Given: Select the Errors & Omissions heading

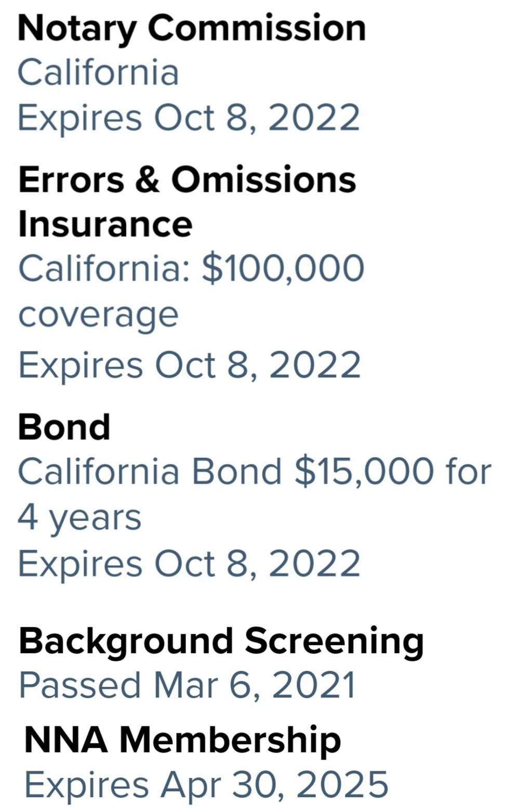Looking at the screenshot, I should (x=187, y=179).
